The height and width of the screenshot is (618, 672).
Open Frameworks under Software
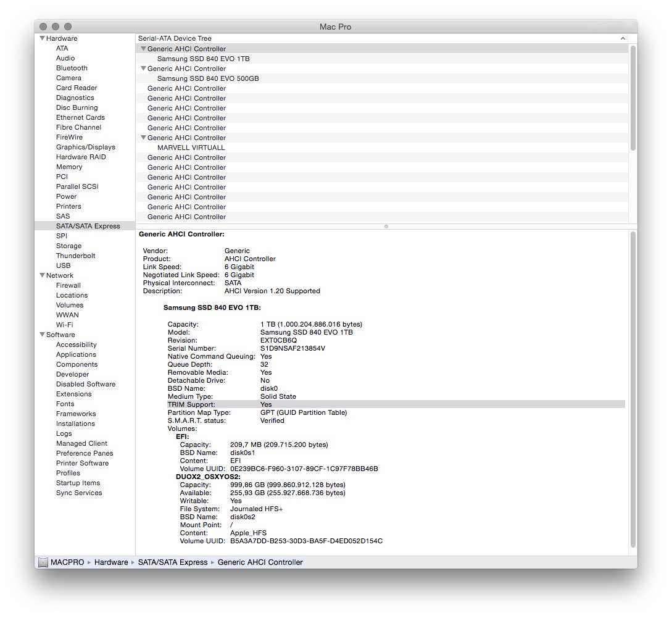click(x=76, y=414)
